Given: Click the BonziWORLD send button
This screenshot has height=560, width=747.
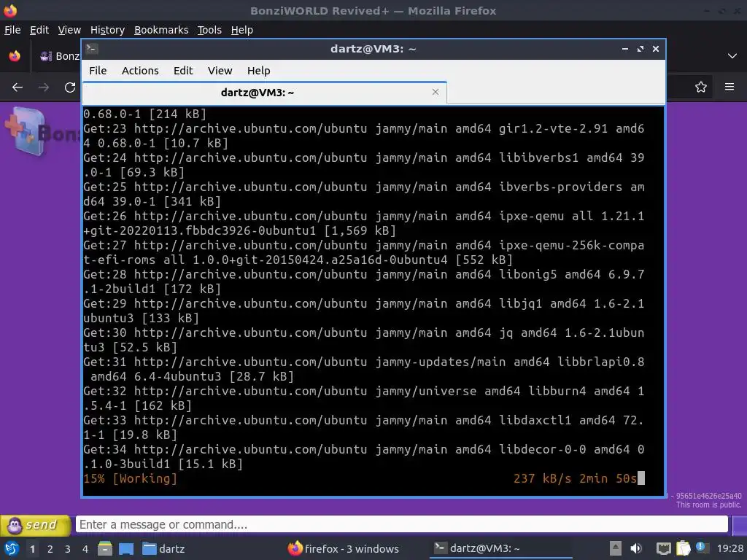Looking at the screenshot, I should (35, 525).
